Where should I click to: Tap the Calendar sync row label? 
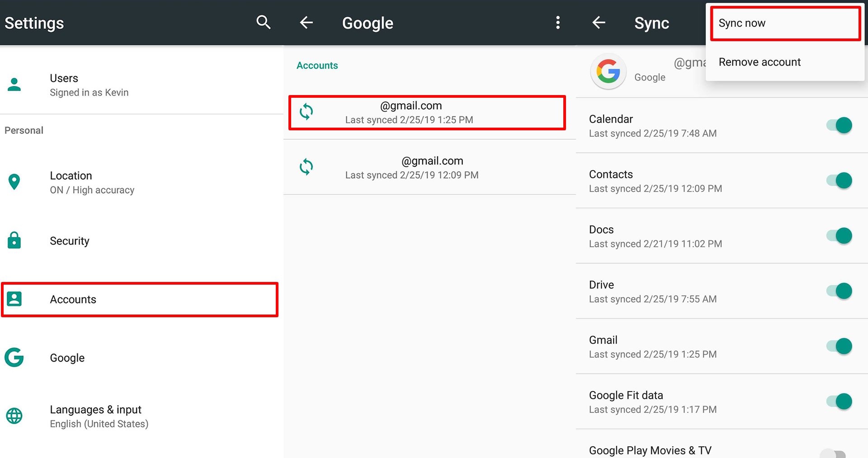[x=611, y=119]
